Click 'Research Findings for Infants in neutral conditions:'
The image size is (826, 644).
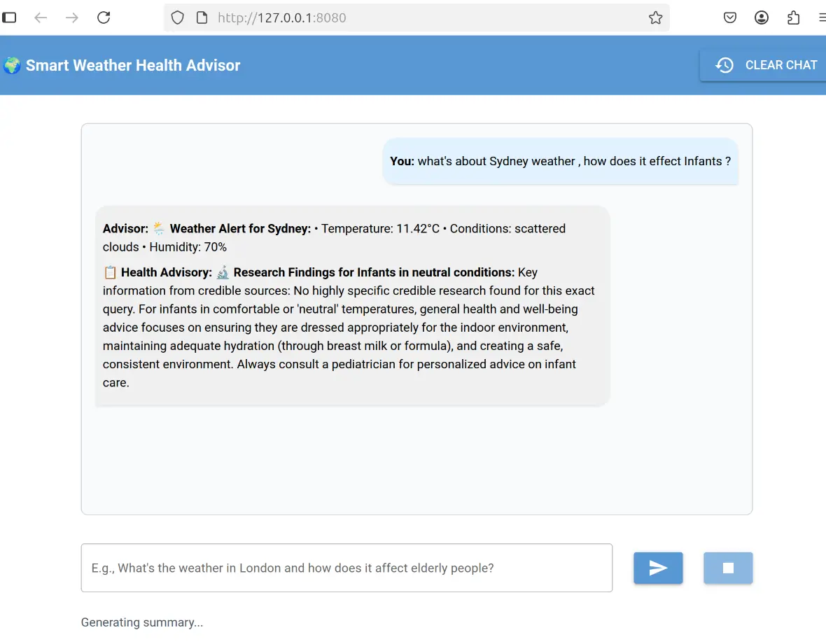[x=374, y=272]
